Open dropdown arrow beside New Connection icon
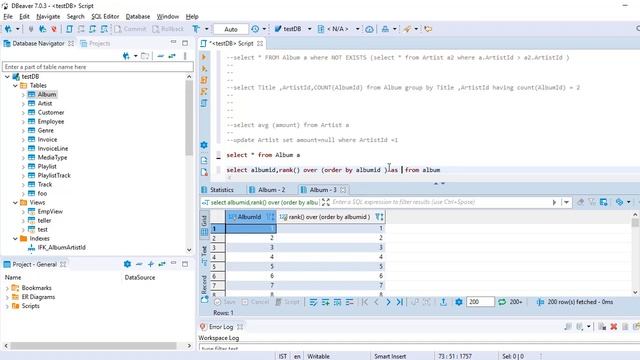640x360 pixels. (x=18, y=29)
